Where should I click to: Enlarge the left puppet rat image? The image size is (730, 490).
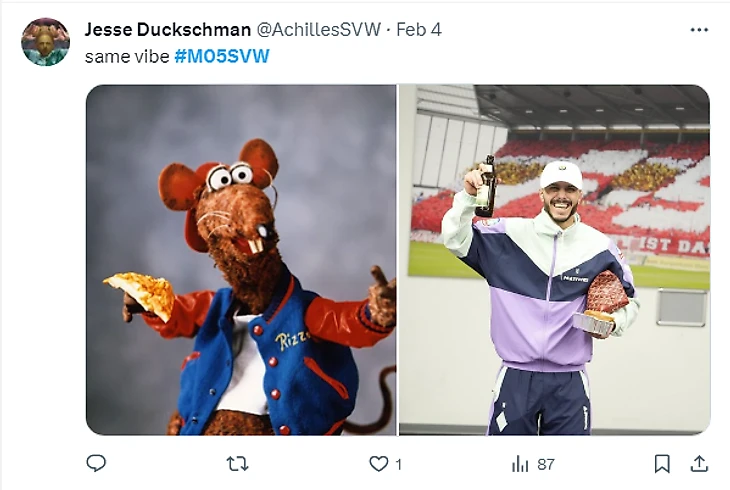(241, 259)
